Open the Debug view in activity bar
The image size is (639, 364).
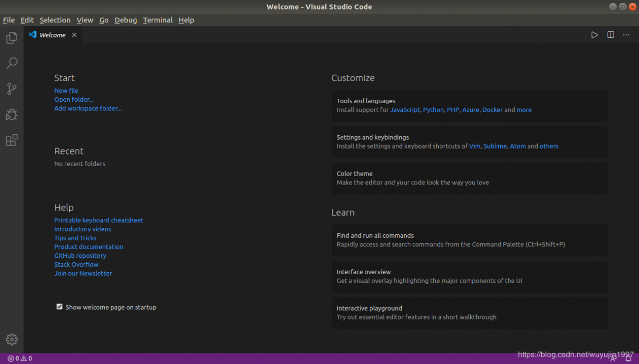pyautogui.click(x=11, y=115)
